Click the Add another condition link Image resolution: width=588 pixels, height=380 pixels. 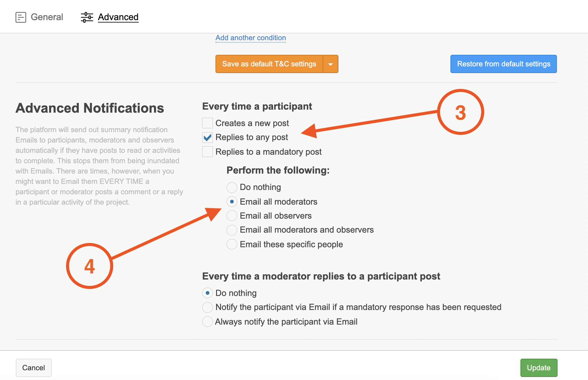[x=250, y=38]
